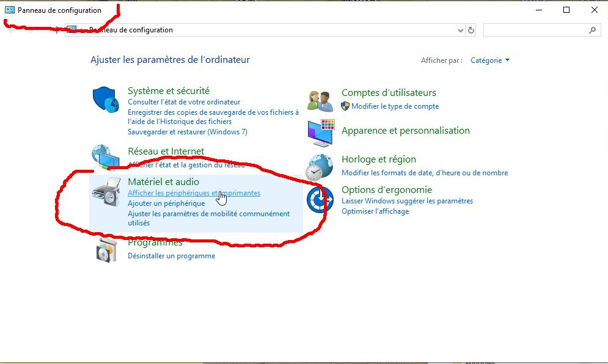Image resolution: width=608 pixels, height=364 pixels.
Task: Expand the address bar history dropdown
Action: pyautogui.click(x=460, y=31)
